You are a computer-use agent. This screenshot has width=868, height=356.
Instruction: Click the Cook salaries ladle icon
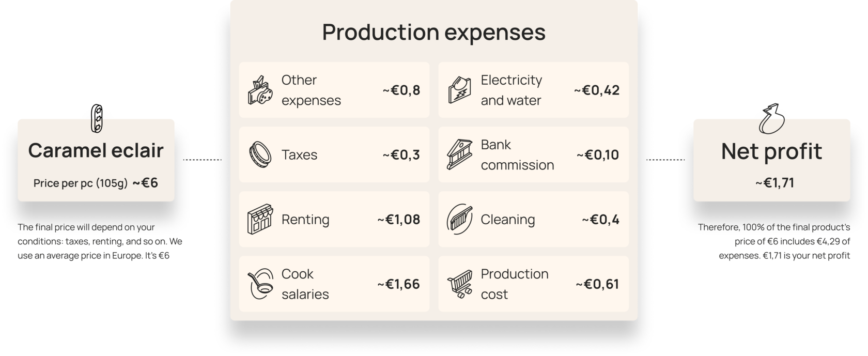pos(260,284)
